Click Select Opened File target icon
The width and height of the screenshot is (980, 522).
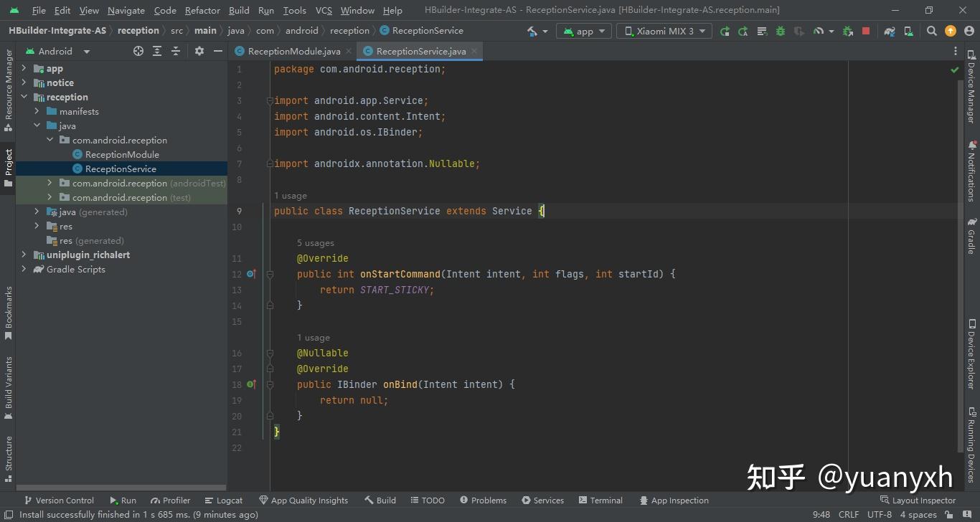click(138, 51)
